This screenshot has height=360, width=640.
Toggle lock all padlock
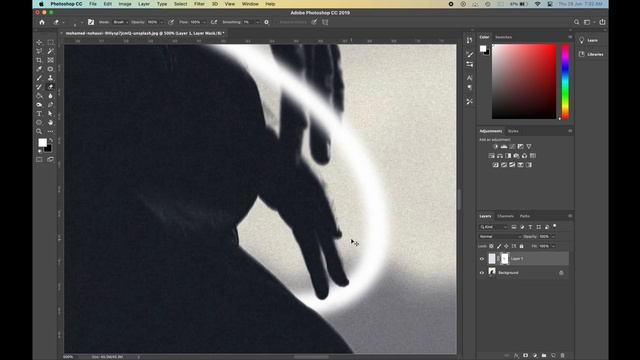coord(521,246)
